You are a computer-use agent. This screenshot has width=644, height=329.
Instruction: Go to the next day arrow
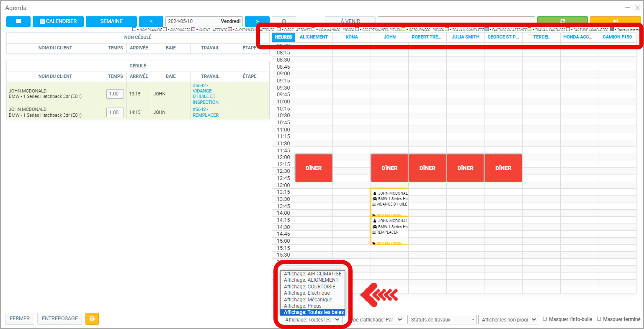coord(257,20)
